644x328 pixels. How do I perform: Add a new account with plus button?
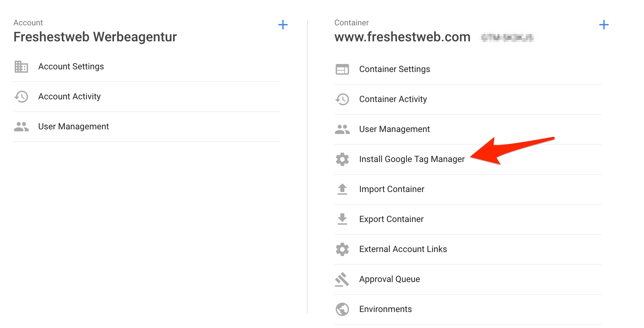tap(283, 25)
